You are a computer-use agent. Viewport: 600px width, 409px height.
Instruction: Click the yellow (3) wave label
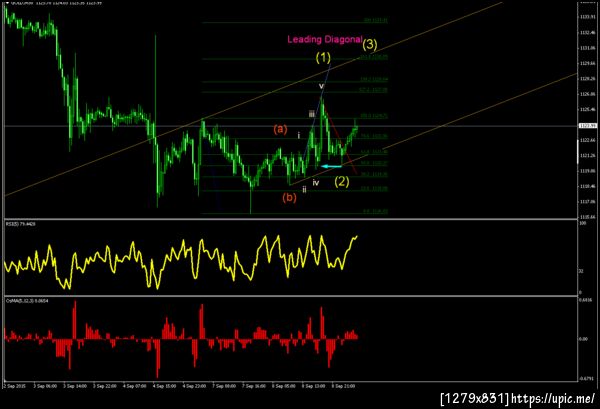click(370, 45)
